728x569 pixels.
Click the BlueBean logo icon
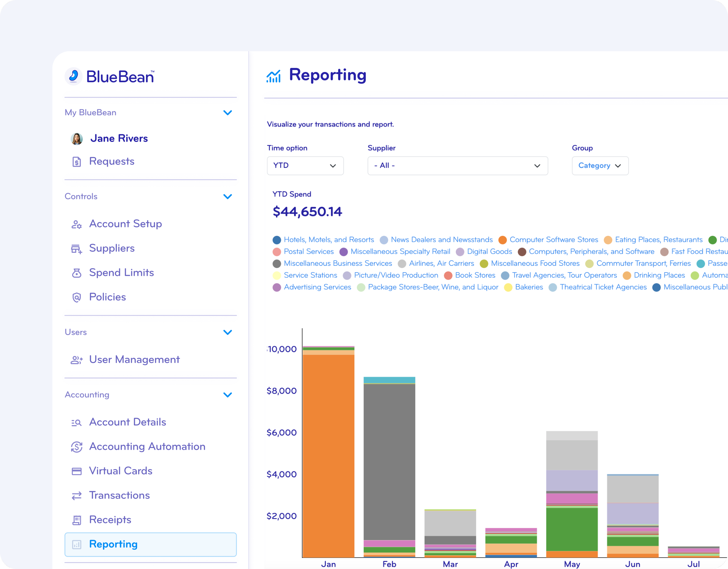pos(74,76)
